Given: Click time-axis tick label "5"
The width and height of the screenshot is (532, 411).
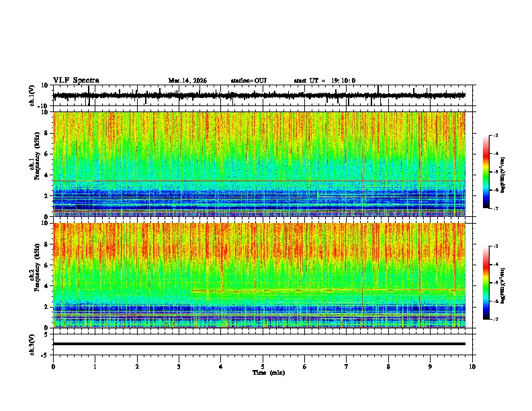Looking at the screenshot, I should (263, 367).
